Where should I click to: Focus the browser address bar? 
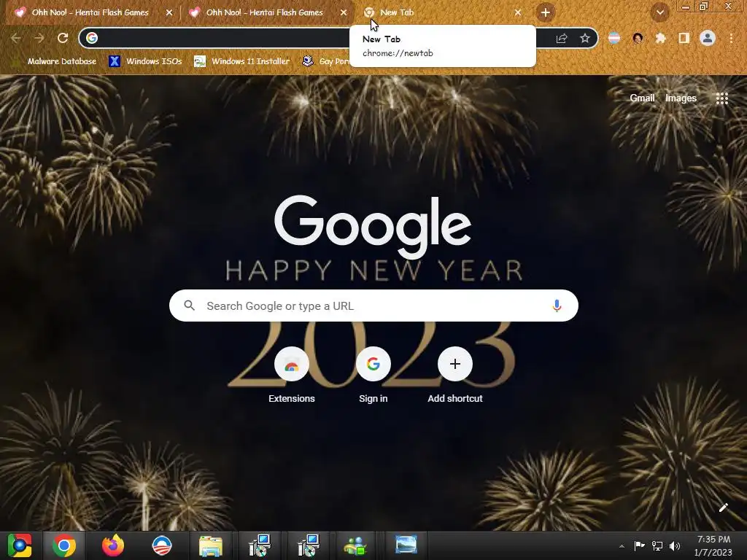click(338, 38)
